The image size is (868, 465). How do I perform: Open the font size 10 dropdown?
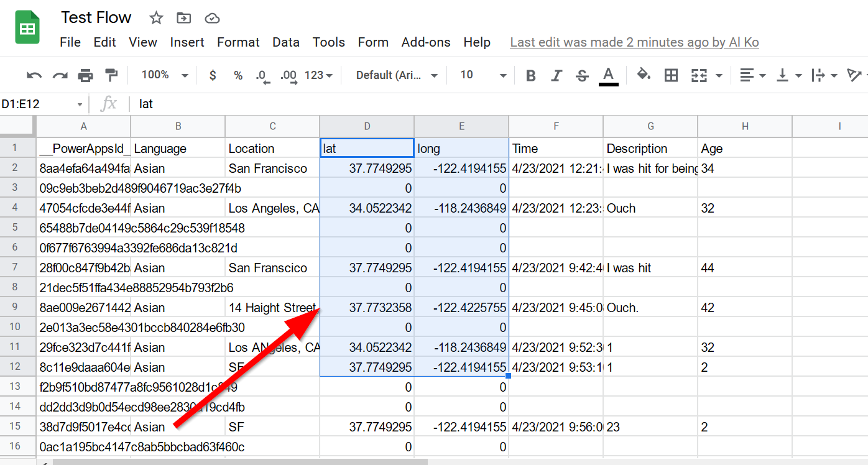click(483, 75)
